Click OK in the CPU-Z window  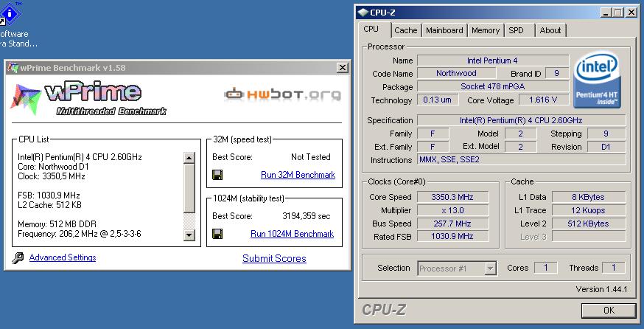point(609,310)
